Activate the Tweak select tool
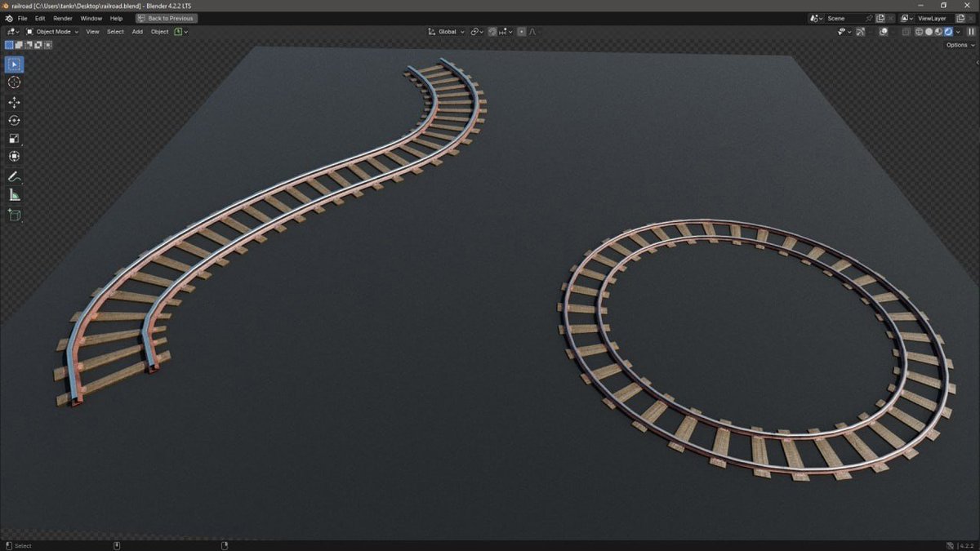The width and height of the screenshot is (980, 551). click(13, 64)
